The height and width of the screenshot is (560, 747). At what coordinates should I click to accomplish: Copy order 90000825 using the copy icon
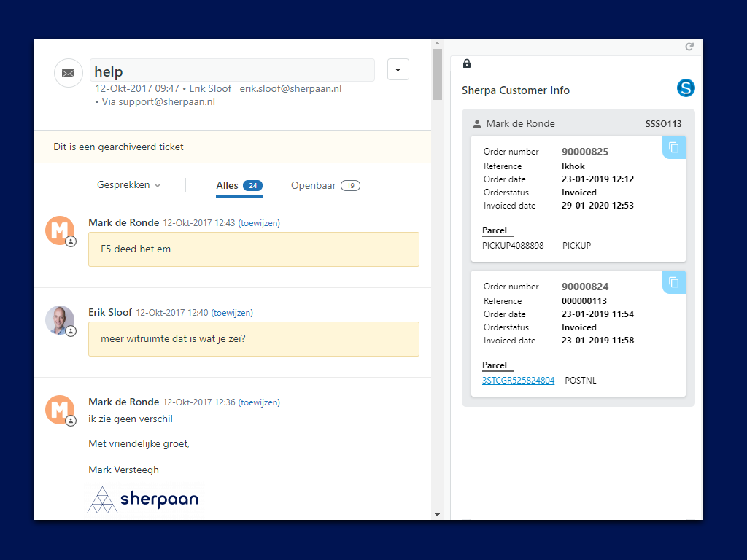pyautogui.click(x=674, y=147)
